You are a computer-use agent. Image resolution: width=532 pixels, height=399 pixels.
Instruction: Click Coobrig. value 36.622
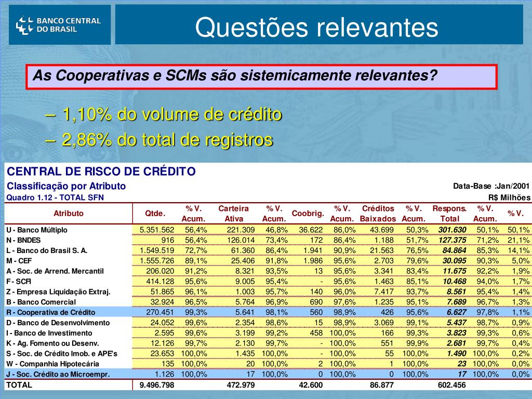point(311,230)
